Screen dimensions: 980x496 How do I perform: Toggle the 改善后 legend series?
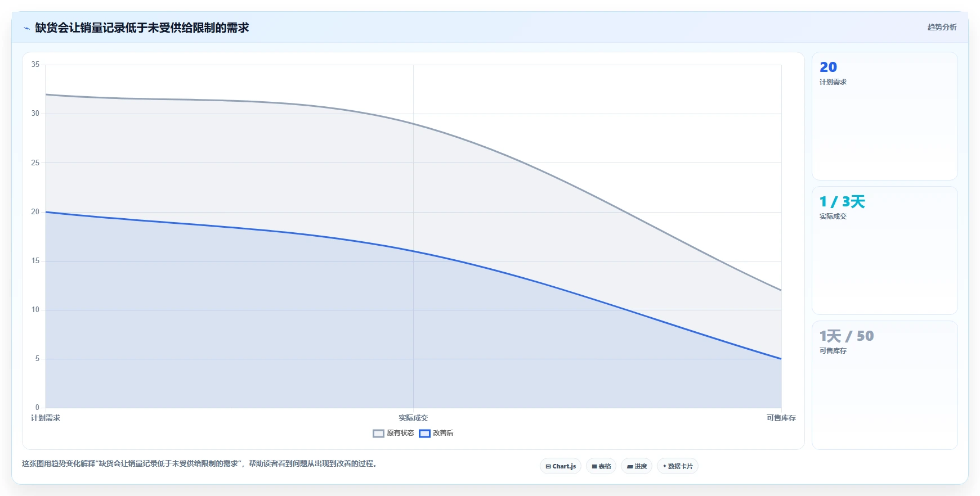(437, 433)
